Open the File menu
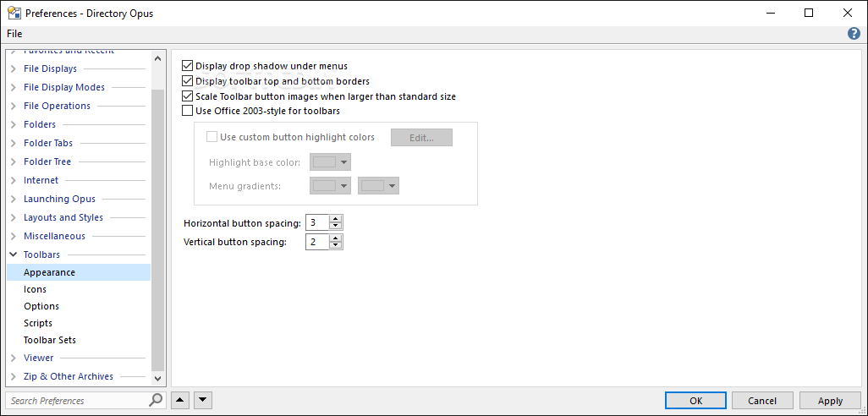The image size is (868, 416). point(14,34)
